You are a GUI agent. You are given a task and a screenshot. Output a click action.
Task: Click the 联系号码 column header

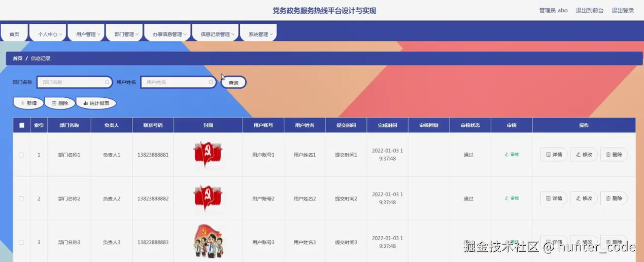click(153, 125)
